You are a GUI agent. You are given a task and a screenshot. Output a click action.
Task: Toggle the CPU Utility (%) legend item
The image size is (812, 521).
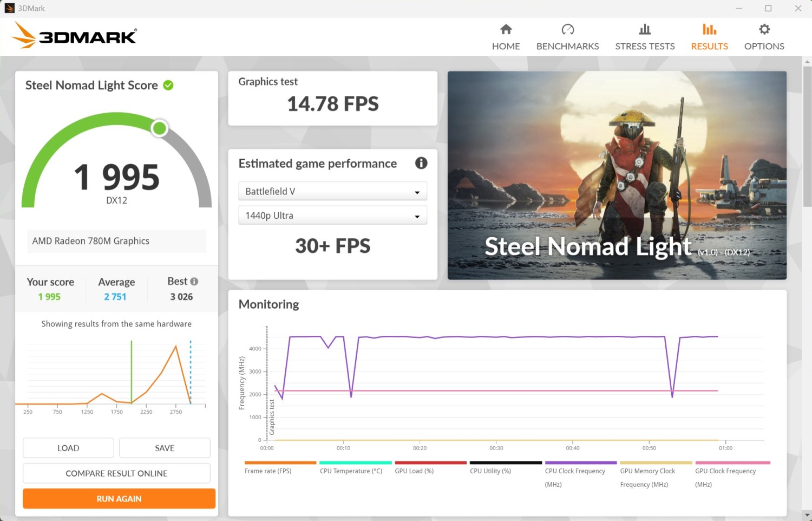[506, 468]
